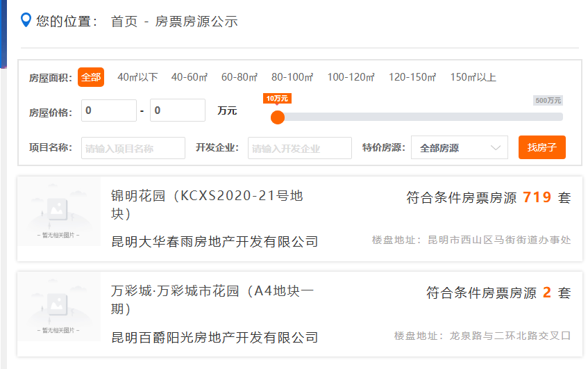Select 100-120㎡ area filter
This screenshot has height=369, width=588.
click(x=351, y=77)
